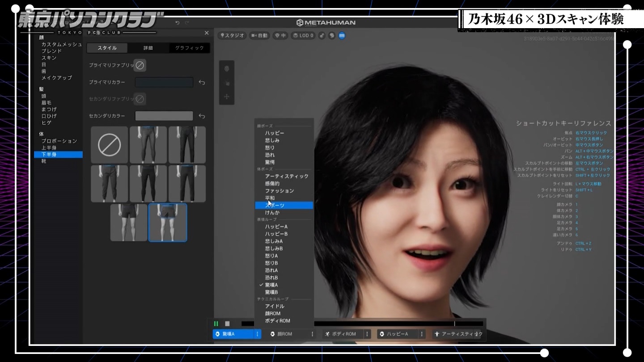Open メイクアップ under face
This screenshot has width=644, height=362.
pyautogui.click(x=57, y=78)
